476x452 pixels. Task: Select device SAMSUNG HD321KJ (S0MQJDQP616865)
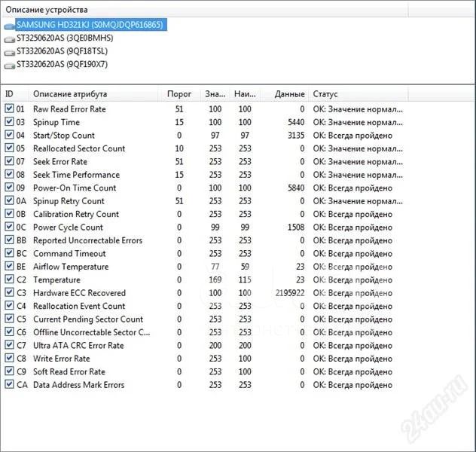point(90,25)
